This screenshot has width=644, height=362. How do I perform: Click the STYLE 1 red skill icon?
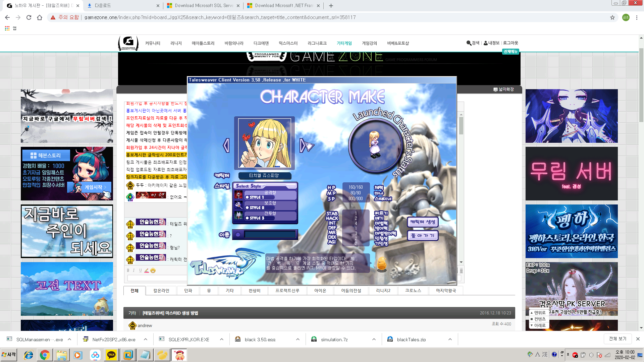[238, 195]
